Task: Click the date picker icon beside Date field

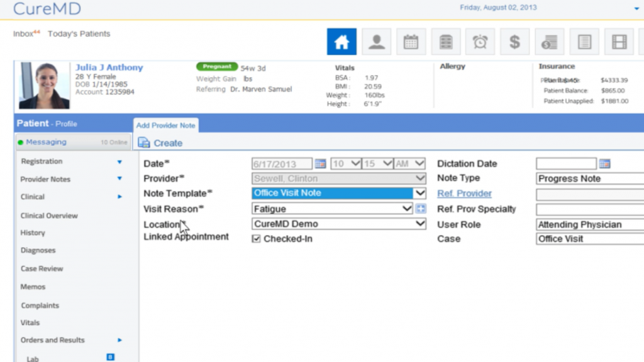Action: click(320, 163)
